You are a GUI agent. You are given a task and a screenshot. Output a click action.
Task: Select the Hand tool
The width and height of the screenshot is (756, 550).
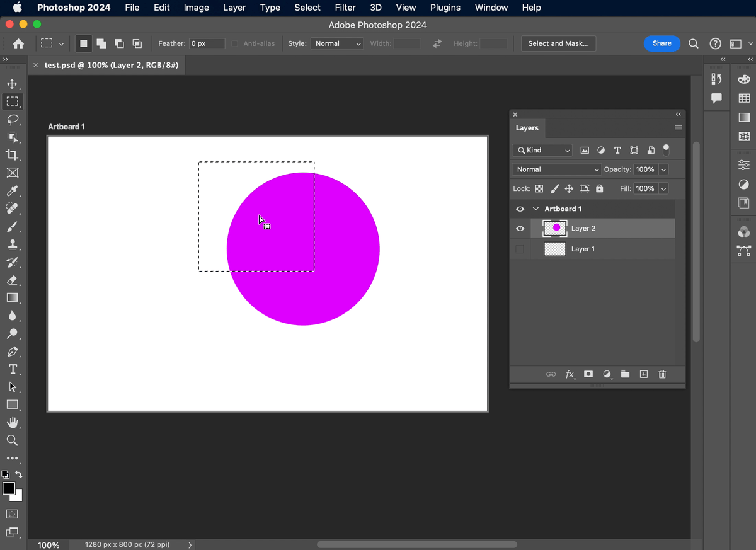13,423
